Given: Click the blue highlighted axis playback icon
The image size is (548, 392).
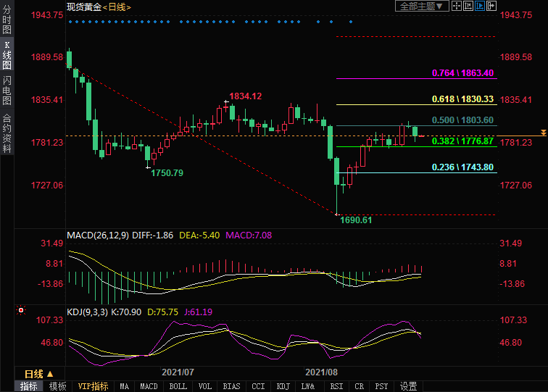Looking at the screenshot, I should pos(478,7).
